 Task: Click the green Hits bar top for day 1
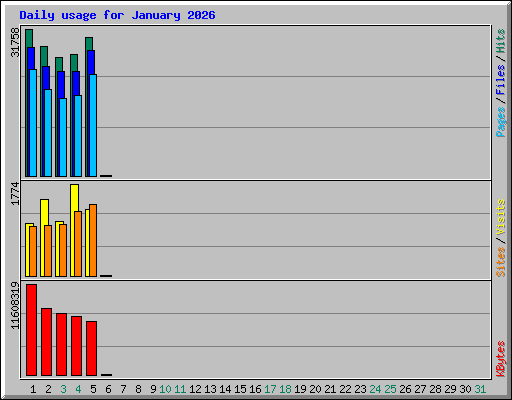click(29, 38)
